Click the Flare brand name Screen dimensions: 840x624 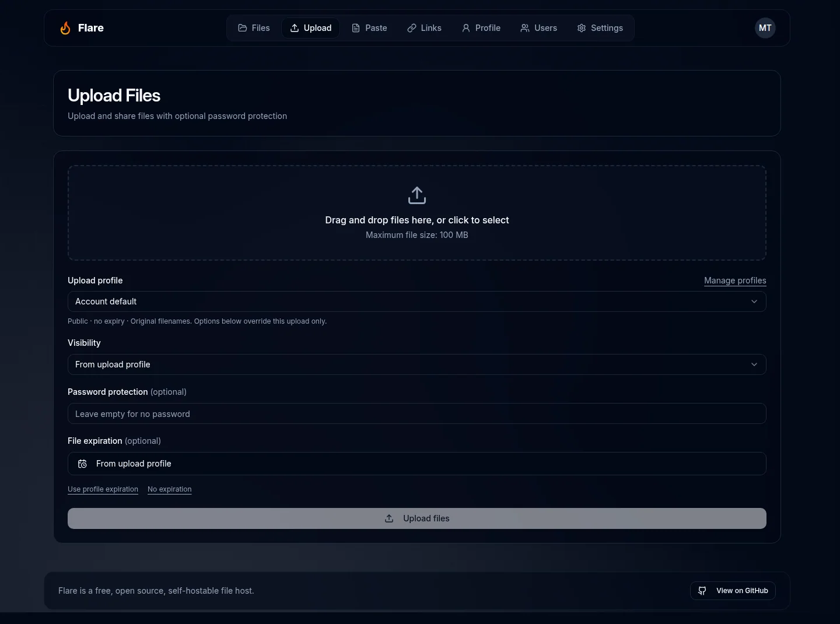point(91,28)
